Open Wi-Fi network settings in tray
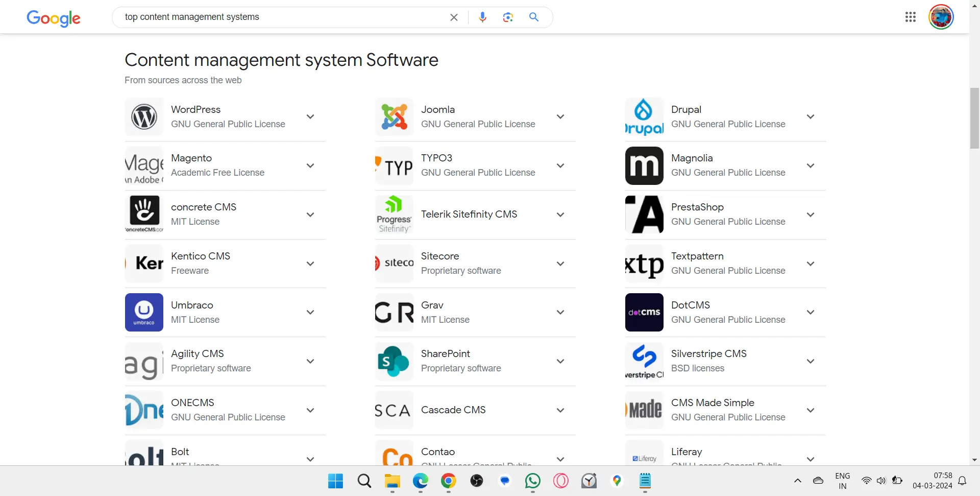 click(866, 481)
